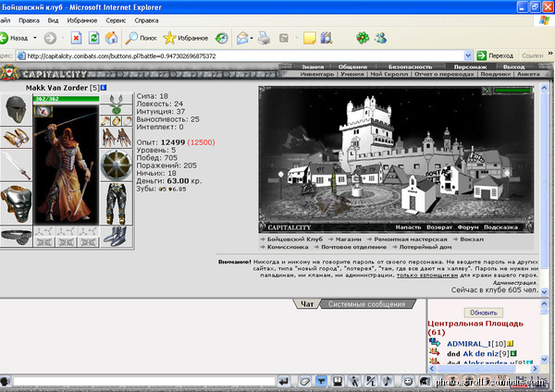The image size is (555, 392).
Task: Open Отчет о переводах submenu link
Action: [444, 74]
